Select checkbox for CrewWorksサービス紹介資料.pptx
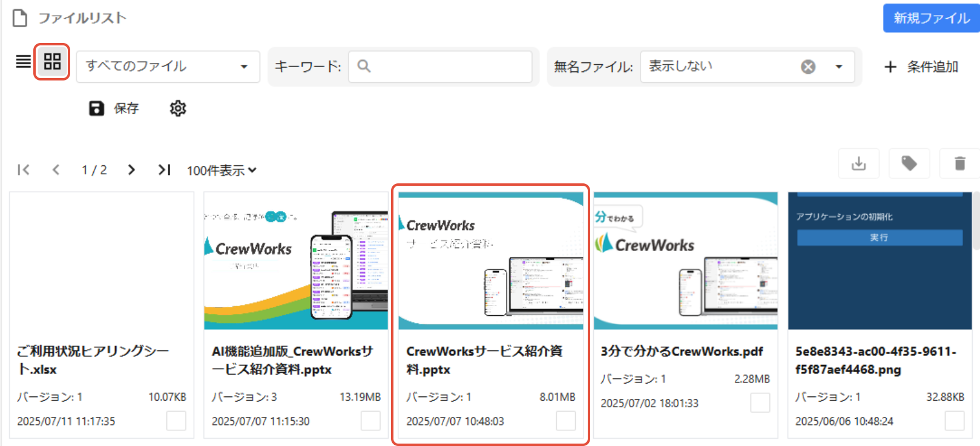Viewport: 980px width, 446px height. pos(566,421)
